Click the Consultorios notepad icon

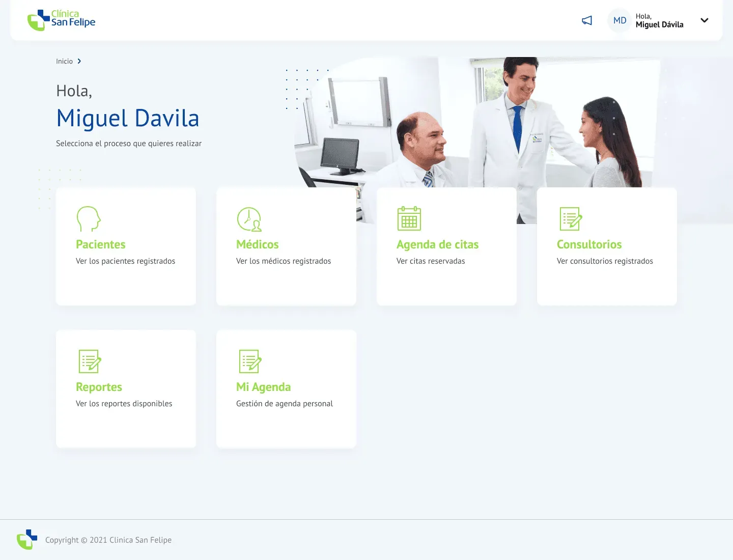pos(570,219)
